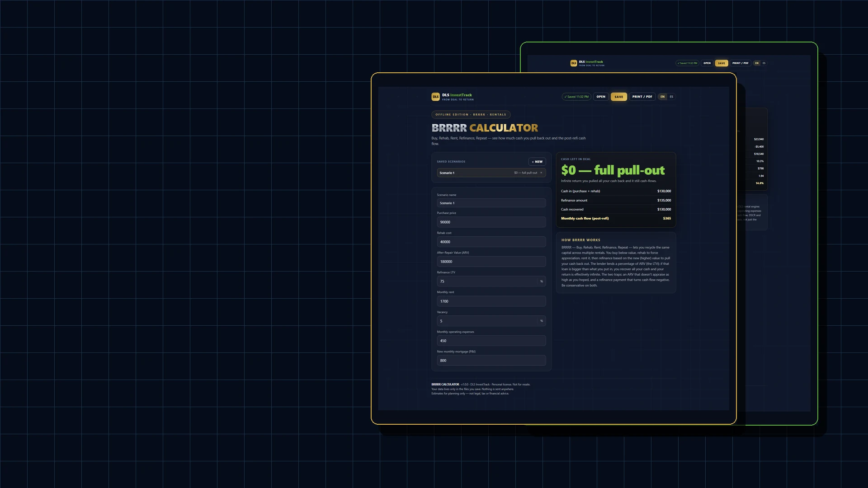Screen dimensions: 868x488
Task: Switch back window language to ES
Action: point(764,63)
